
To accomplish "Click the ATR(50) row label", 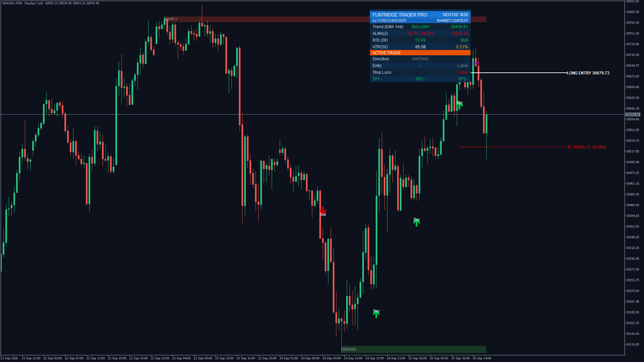I will point(380,47).
